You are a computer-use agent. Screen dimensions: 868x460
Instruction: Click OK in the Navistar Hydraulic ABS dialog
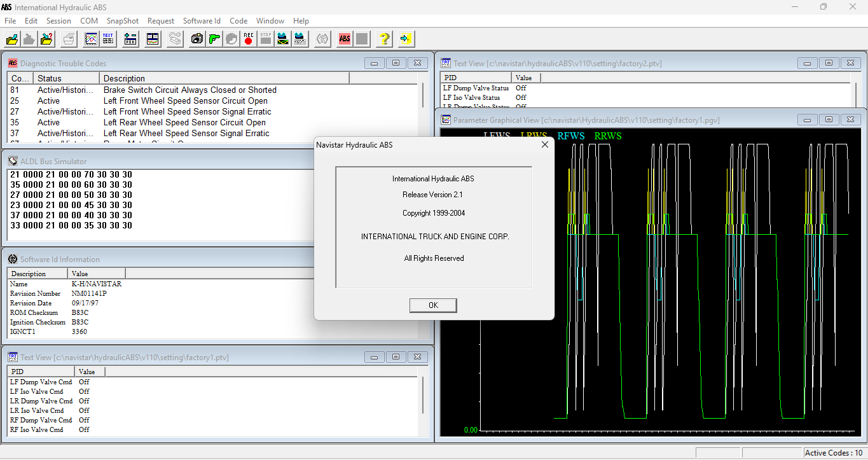click(x=433, y=305)
